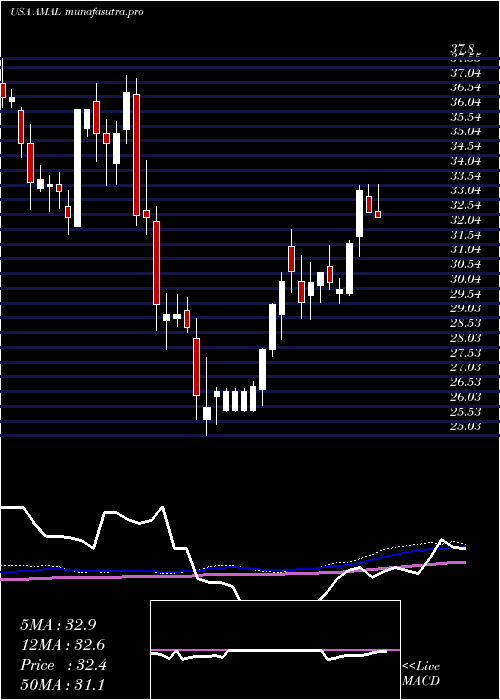Select the 35.54 price axis label
Viewport: 500px width, 700px height.
pos(466,117)
